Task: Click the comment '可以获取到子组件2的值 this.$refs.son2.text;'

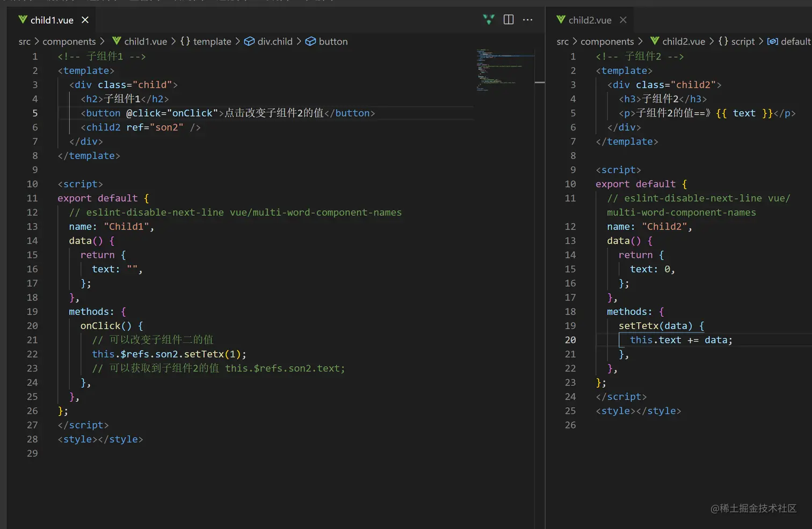Action: click(x=219, y=368)
